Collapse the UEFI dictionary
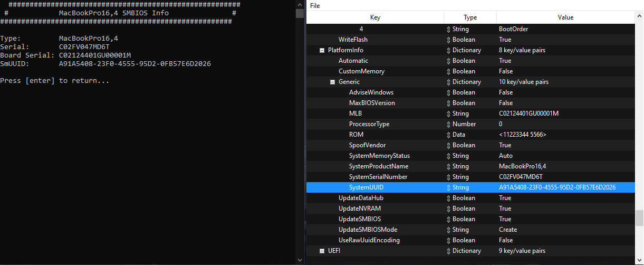 322,251
